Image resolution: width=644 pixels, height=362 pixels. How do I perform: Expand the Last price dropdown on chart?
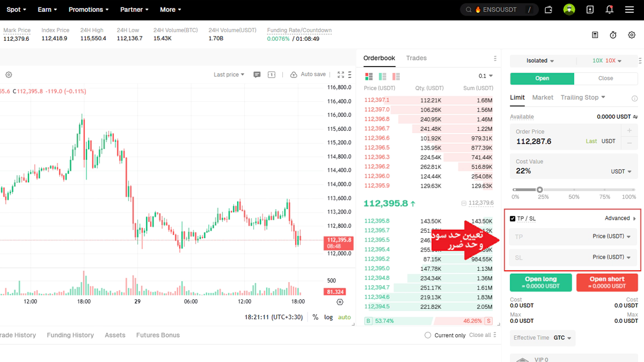229,75
